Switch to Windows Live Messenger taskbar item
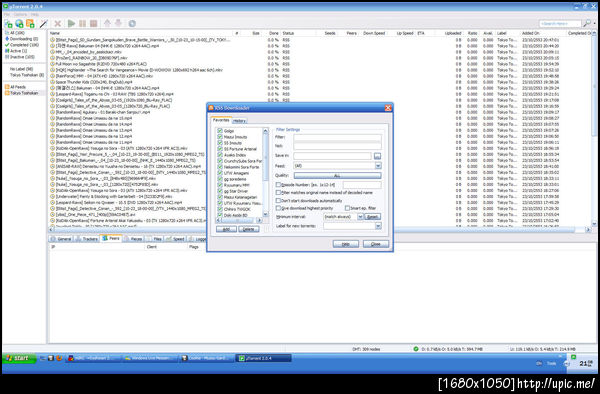Screen dimensions: 600x394 150,358
